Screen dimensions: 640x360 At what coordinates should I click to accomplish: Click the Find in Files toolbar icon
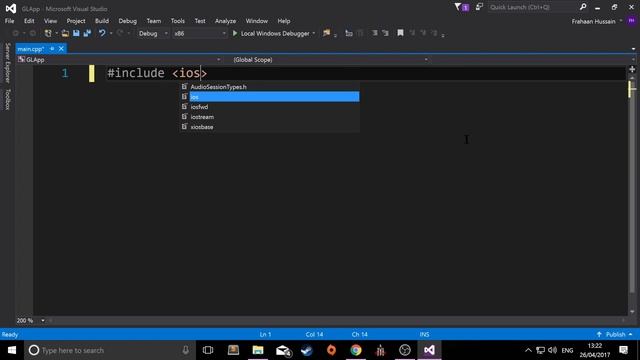point(327,33)
